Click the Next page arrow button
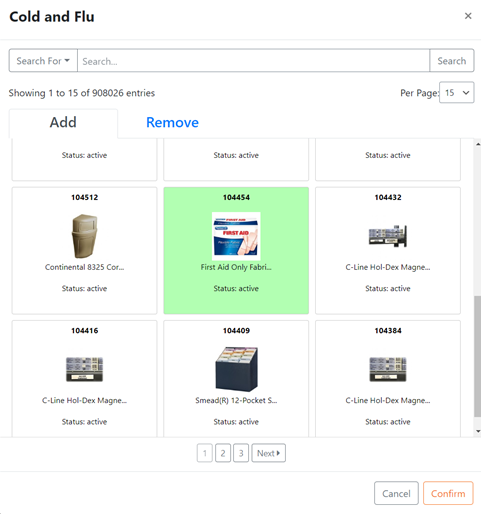This screenshot has width=481, height=514. pyautogui.click(x=268, y=453)
